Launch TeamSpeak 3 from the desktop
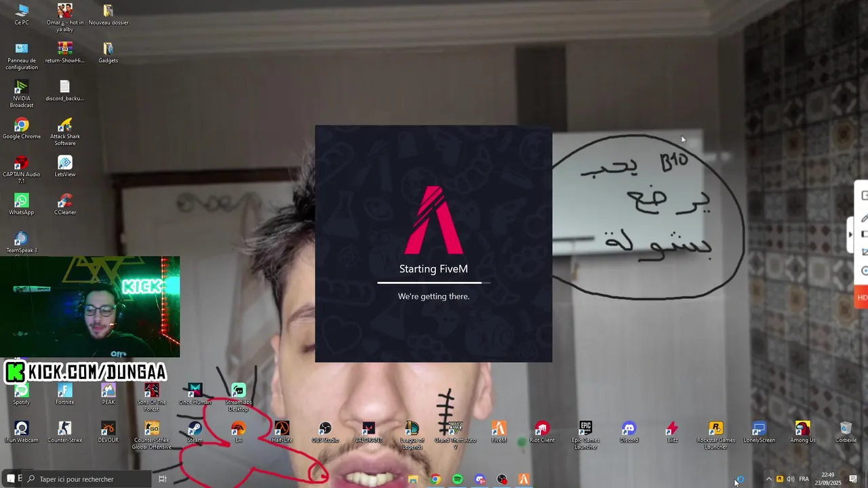Image resolution: width=868 pixels, height=488 pixels. click(x=22, y=242)
